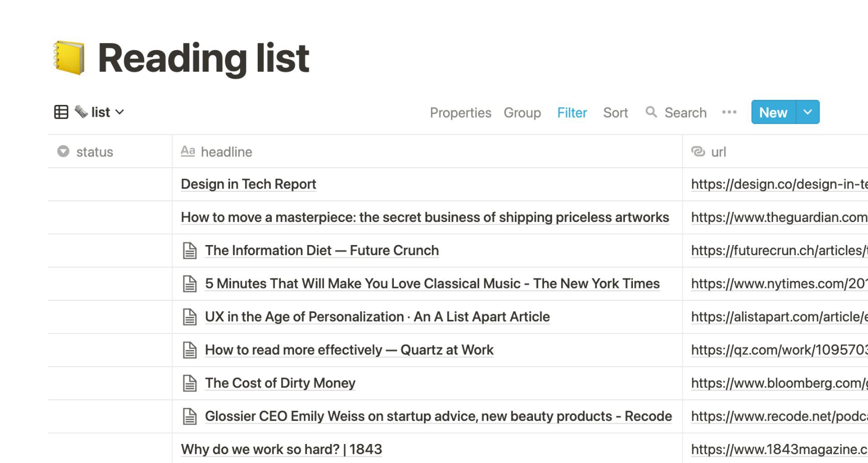This screenshot has height=463, width=868.
Task: Click the blue New button
Action: pos(773,112)
